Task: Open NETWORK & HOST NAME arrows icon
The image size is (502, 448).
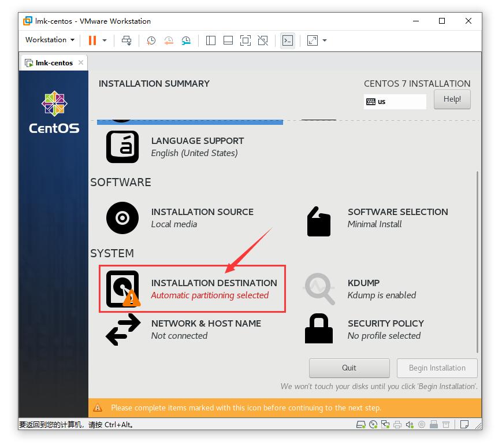Action: tap(123, 329)
